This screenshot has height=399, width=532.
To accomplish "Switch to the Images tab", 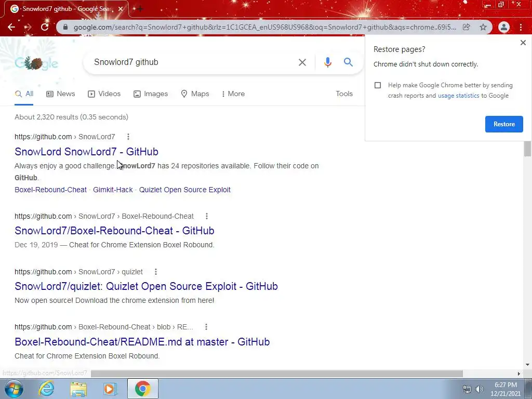I will [151, 94].
